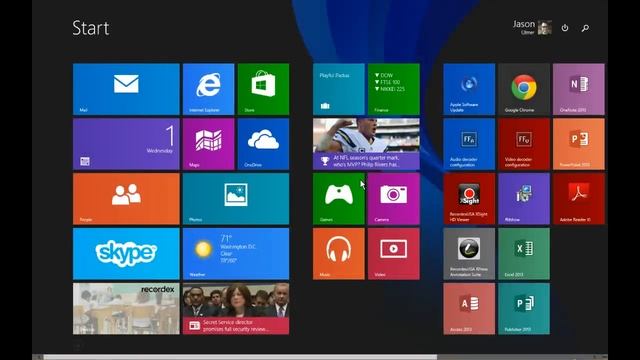The height and width of the screenshot is (360, 640).
Task: Open Audio decoder configuration tile
Action: point(469,144)
